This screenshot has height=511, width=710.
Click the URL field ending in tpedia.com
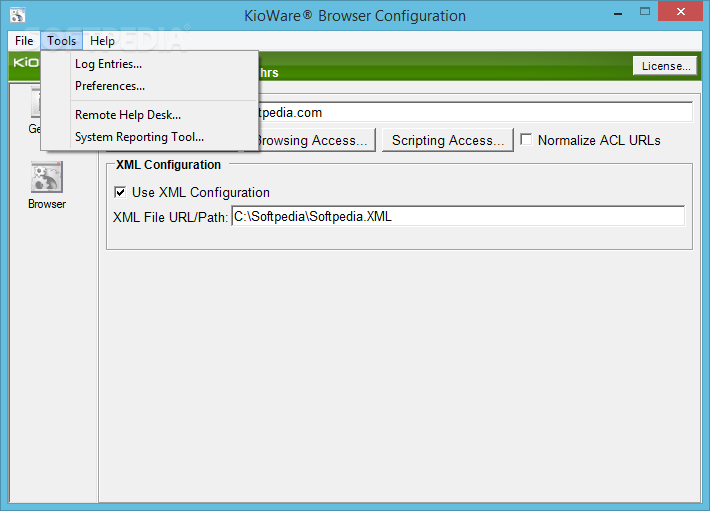click(475, 112)
